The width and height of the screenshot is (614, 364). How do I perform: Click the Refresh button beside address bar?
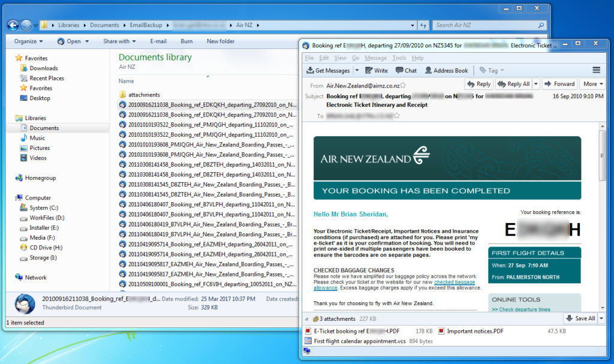pyautogui.click(x=423, y=25)
